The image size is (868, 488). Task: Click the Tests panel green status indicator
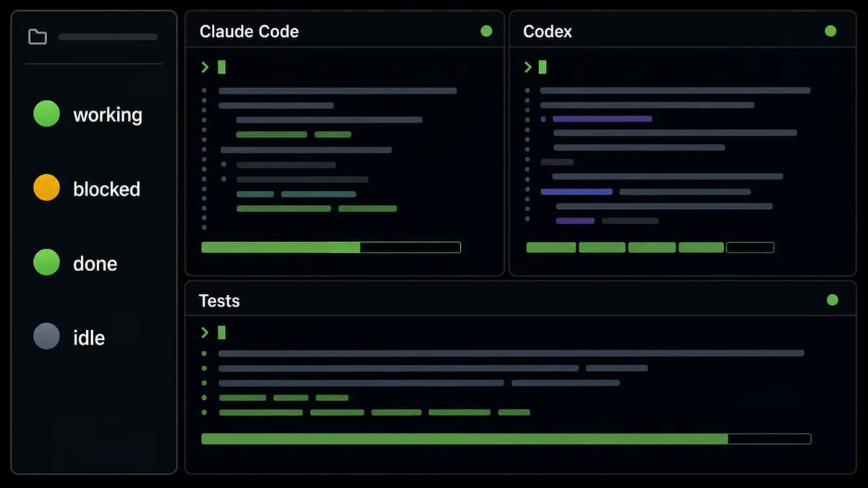pos(832,299)
